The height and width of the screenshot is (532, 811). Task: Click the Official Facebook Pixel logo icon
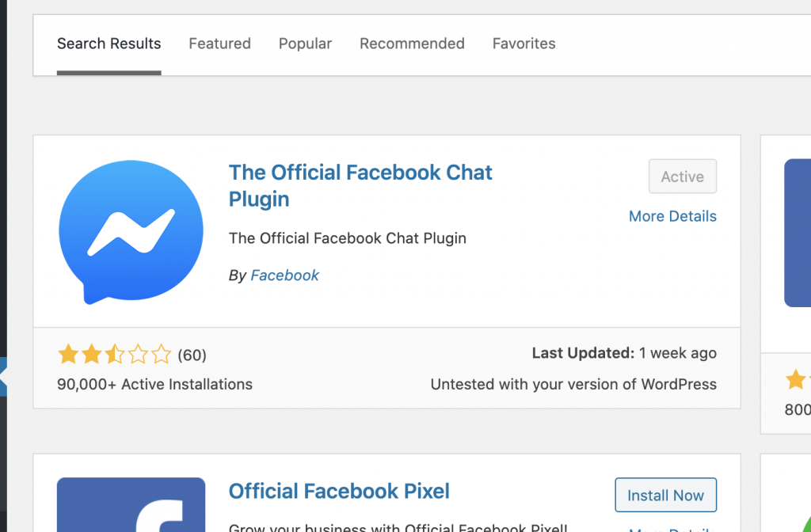131,504
